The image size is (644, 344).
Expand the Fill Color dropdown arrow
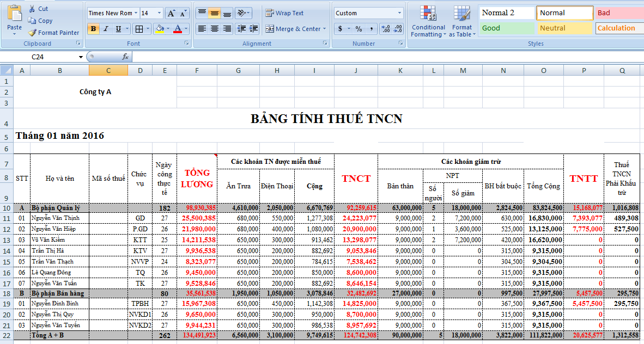tap(169, 29)
